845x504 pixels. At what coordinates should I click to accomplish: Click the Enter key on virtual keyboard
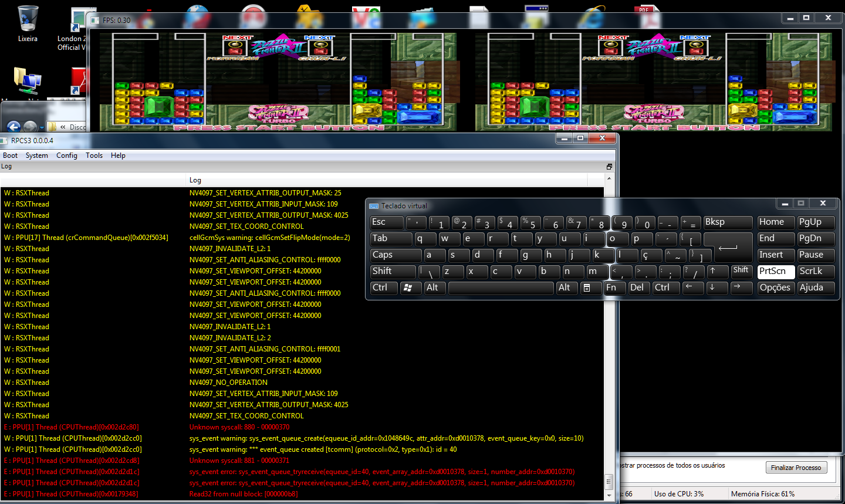coord(728,247)
